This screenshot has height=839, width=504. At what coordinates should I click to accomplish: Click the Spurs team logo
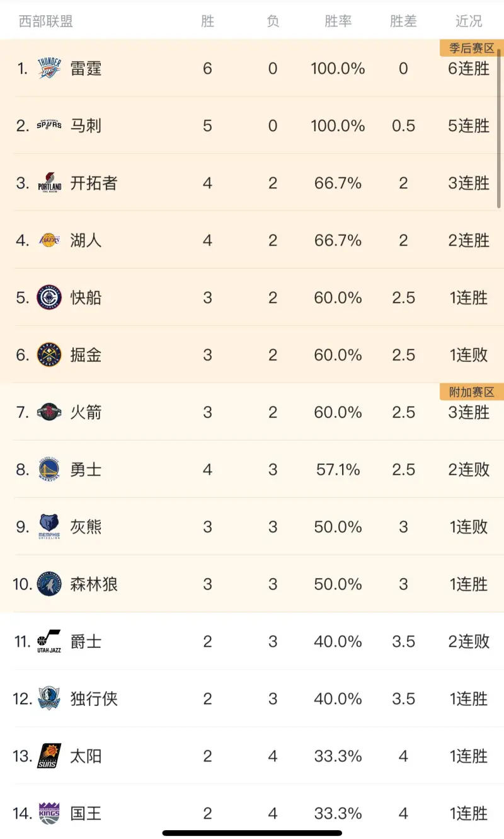coord(49,125)
